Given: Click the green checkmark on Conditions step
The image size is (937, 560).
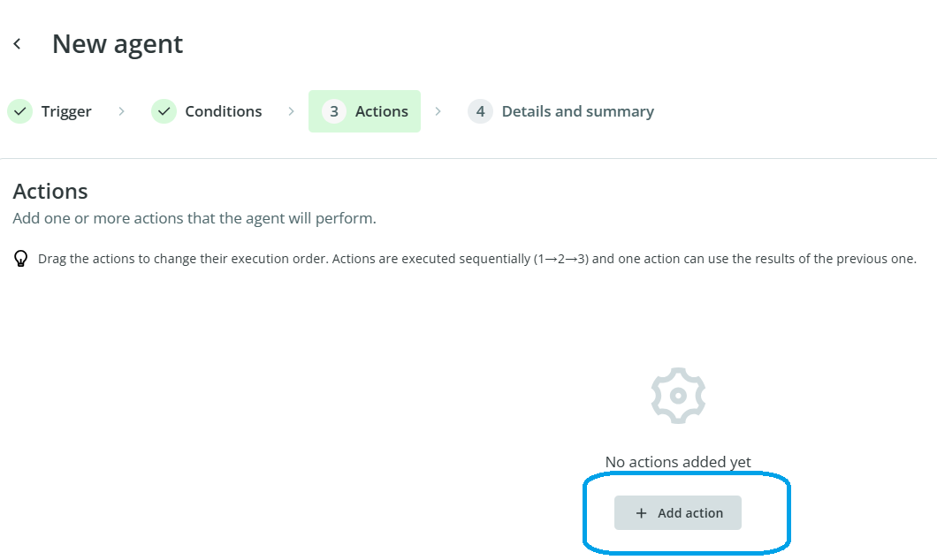Looking at the screenshot, I should [164, 111].
